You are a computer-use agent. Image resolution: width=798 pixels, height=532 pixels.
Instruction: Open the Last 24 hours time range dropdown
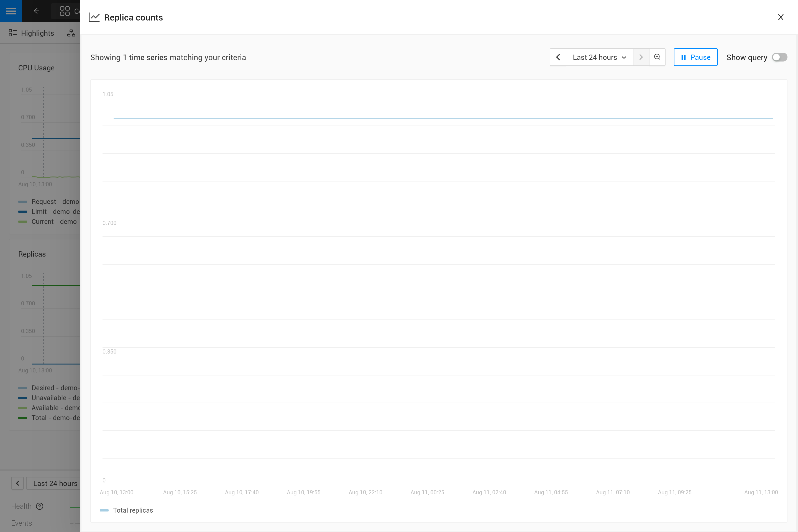[599, 57]
